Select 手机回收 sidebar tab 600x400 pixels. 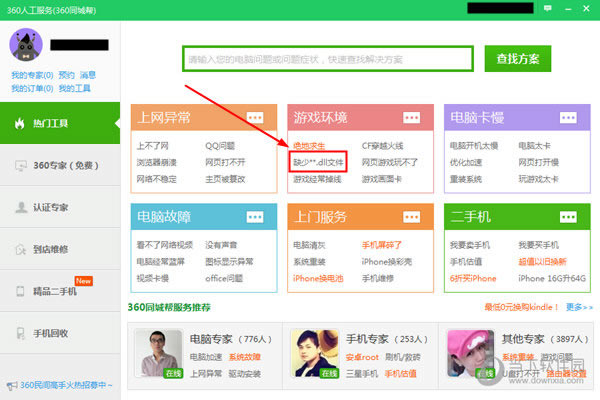[x=60, y=333]
